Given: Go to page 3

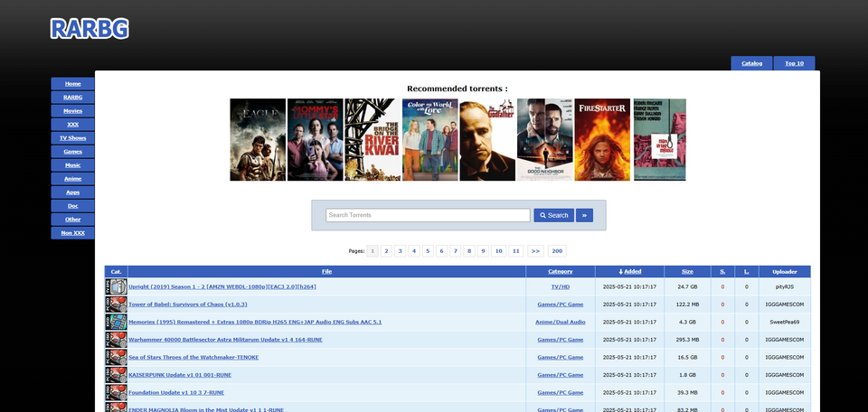Looking at the screenshot, I should coord(401,251).
